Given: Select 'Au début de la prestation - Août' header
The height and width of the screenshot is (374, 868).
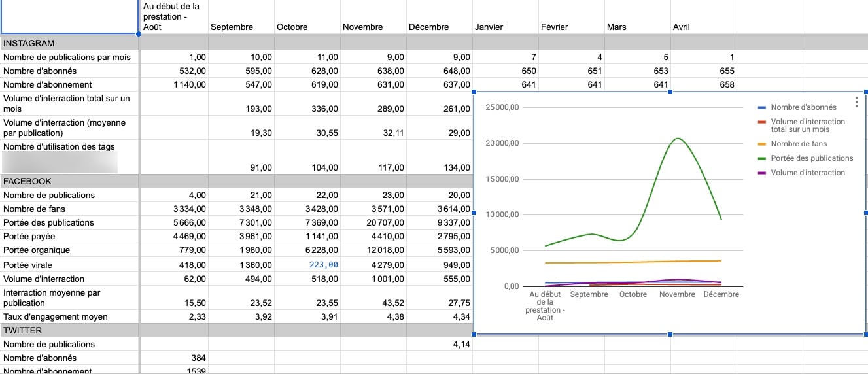Looking at the screenshot, I should (174, 17).
